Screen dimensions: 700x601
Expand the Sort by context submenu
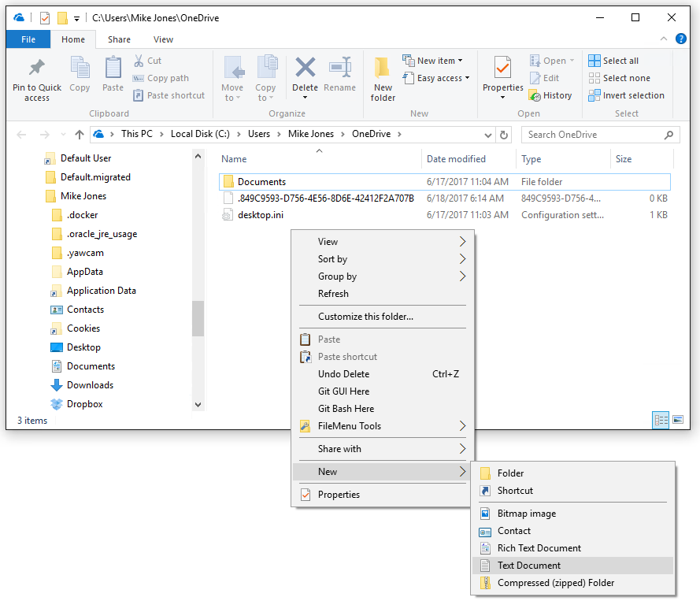point(382,259)
